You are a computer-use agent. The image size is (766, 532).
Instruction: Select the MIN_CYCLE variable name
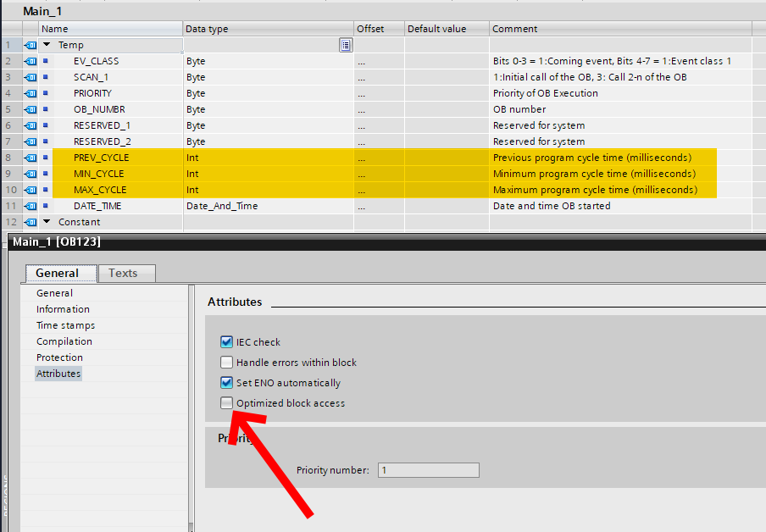(98, 174)
